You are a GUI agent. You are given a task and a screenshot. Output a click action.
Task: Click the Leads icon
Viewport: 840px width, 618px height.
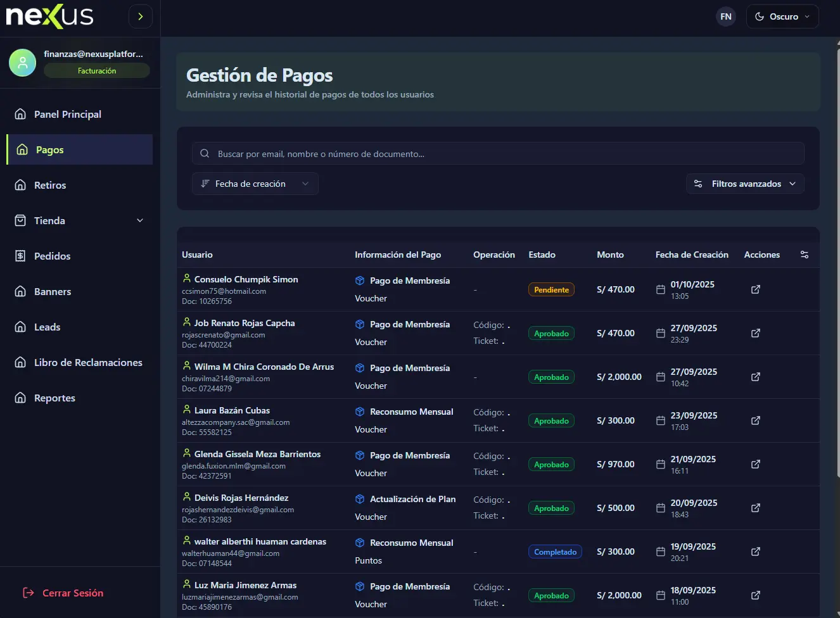(x=22, y=327)
